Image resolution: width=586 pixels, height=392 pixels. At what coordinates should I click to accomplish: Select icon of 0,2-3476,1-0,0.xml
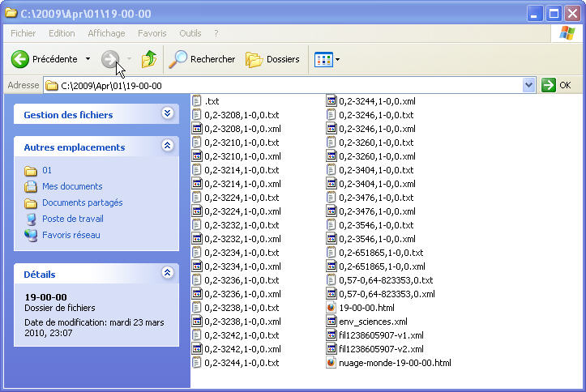(x=331, y=211)
